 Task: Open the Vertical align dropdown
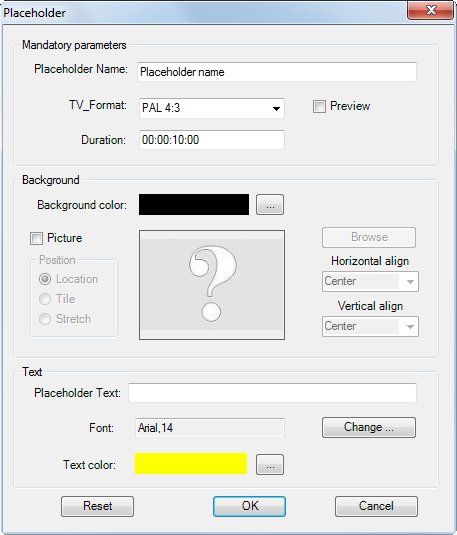coord(370,327)
